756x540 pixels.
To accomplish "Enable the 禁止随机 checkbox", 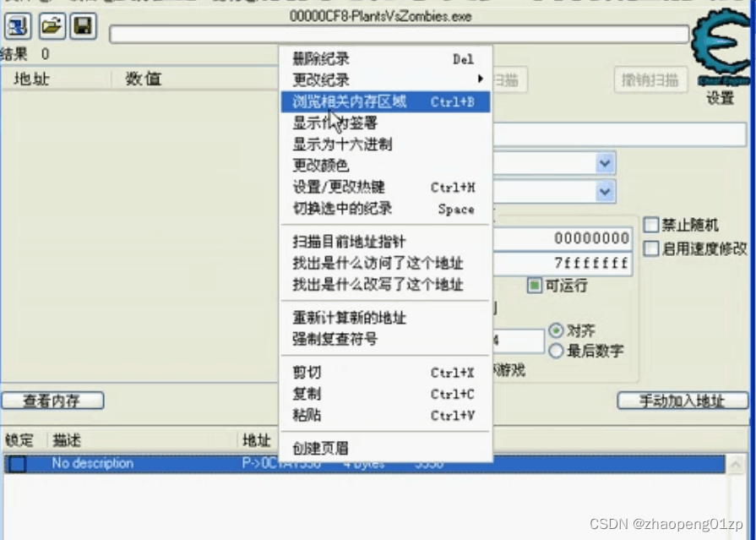I will click(651, 225).
